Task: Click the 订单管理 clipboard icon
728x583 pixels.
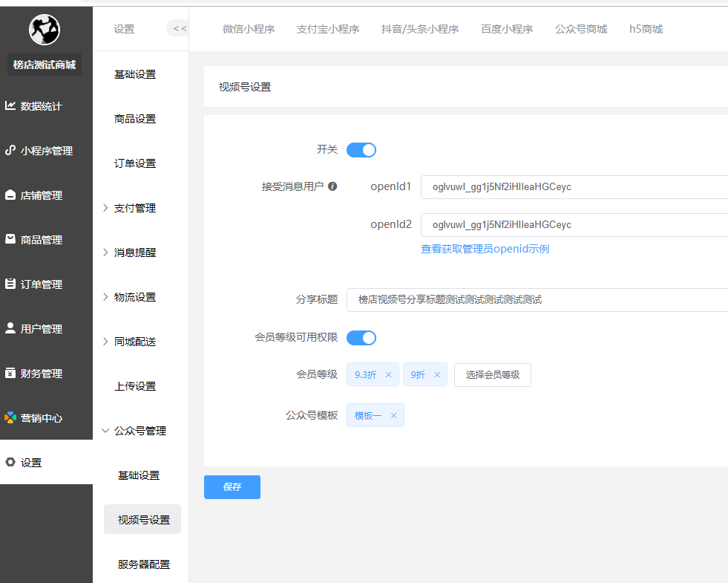Action: (10, 284)
